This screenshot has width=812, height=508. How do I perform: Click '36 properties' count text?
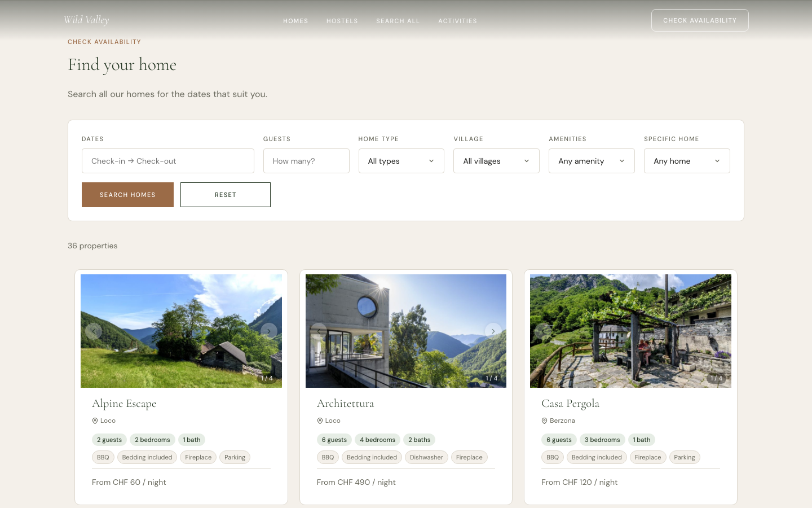(x=92, y=246)
